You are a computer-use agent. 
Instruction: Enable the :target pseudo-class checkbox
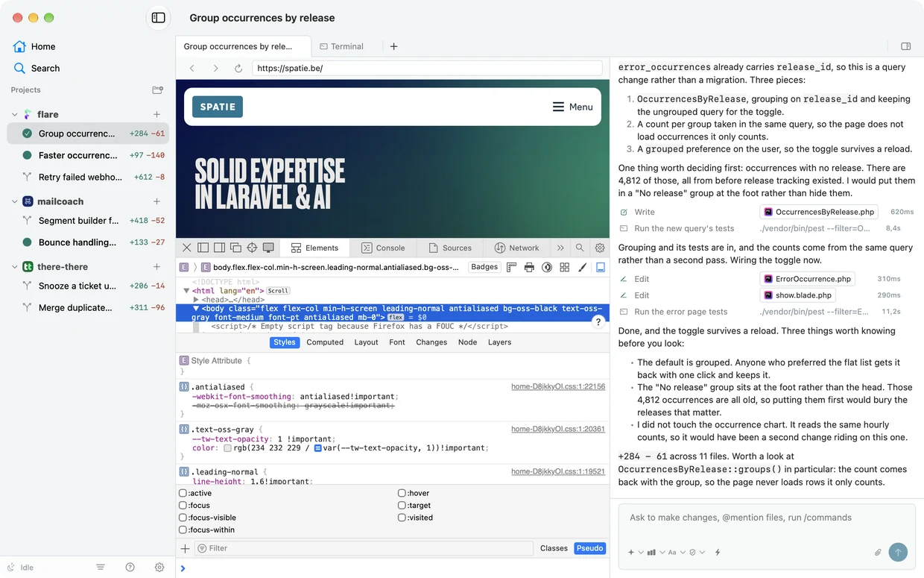(402, 505)
